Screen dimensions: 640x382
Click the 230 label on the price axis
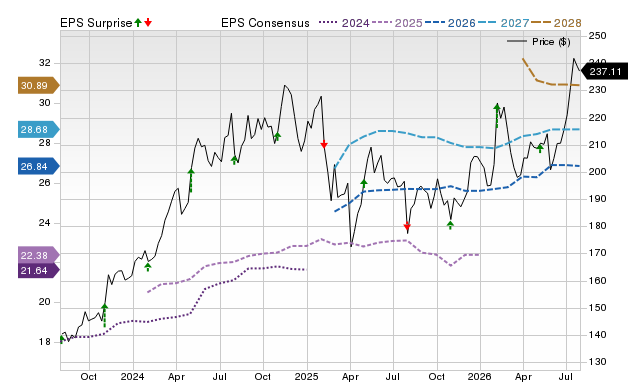click(597, 90)
